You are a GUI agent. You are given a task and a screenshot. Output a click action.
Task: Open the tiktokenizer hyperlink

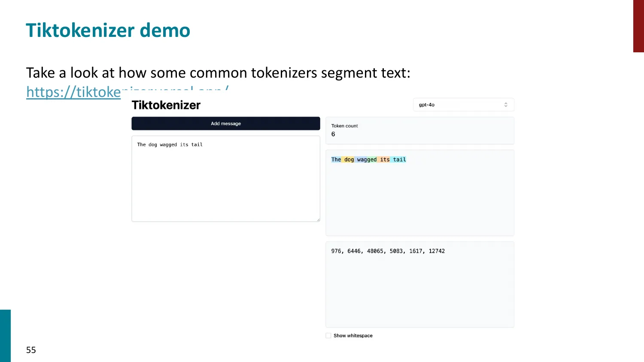click(73, 92)
